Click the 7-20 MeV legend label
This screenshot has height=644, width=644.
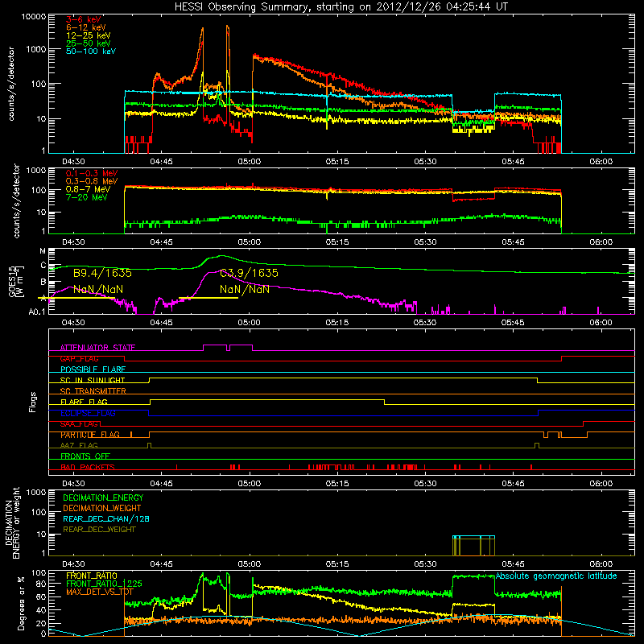pos(86,197)
